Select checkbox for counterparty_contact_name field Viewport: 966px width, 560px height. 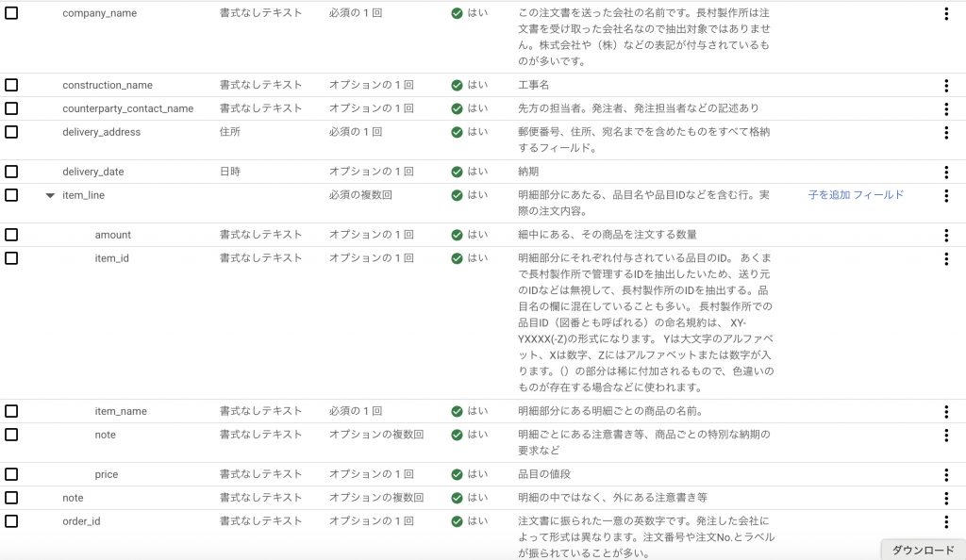[11, 108]
